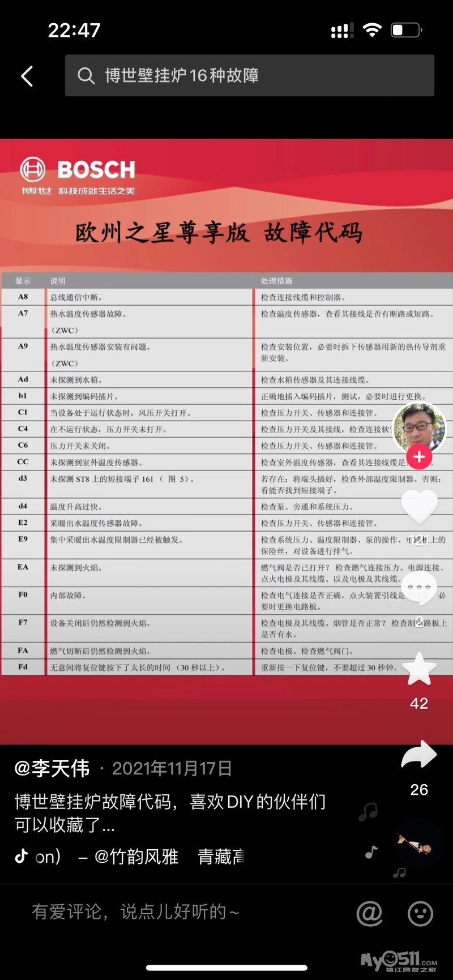Tap the share count 26
This screenshot has height=980, width=453.
[419, 789]
